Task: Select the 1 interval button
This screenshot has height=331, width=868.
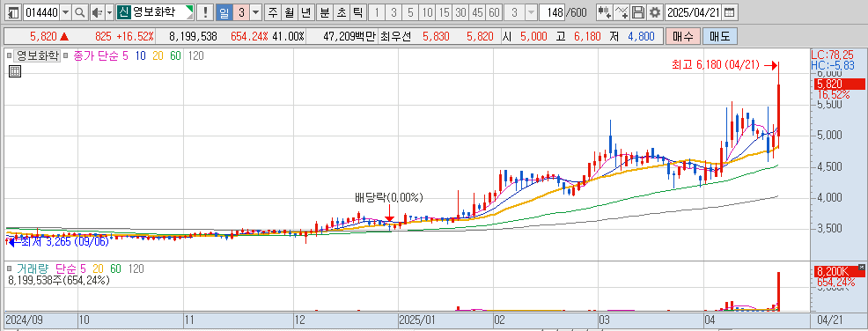Action: [x=377, y=12]
